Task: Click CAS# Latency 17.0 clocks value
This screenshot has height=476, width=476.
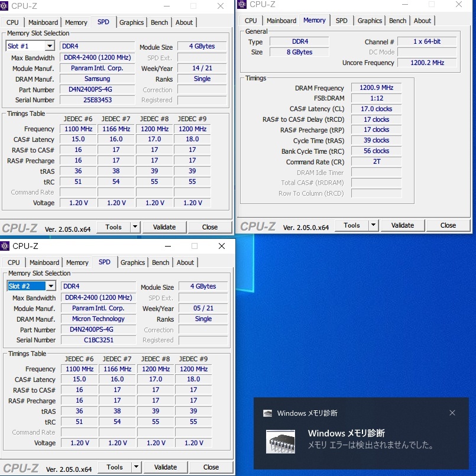Action: coord(377,109)
